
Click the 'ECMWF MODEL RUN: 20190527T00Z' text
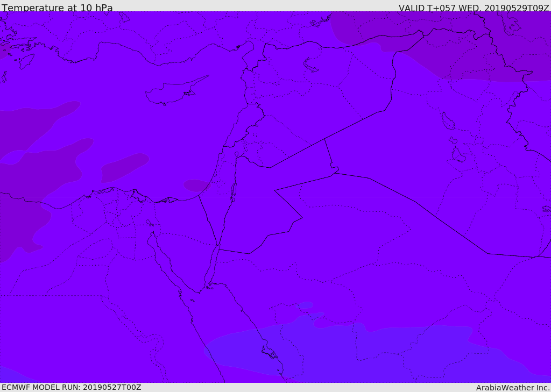click(72, 388)
